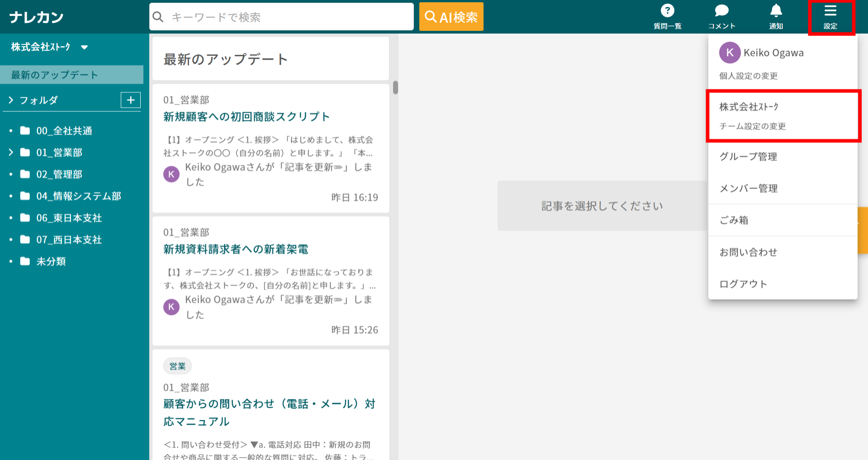Select 個人設定の変更 menu entry
868x460 pixels.
click(x=749, y=76)
